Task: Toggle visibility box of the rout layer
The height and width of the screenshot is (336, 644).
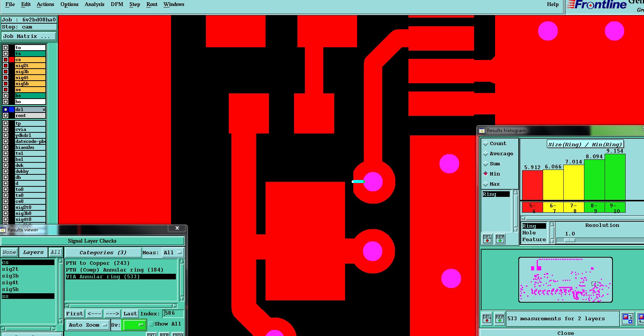Action: pyautogui.click(x=6, y=115)
